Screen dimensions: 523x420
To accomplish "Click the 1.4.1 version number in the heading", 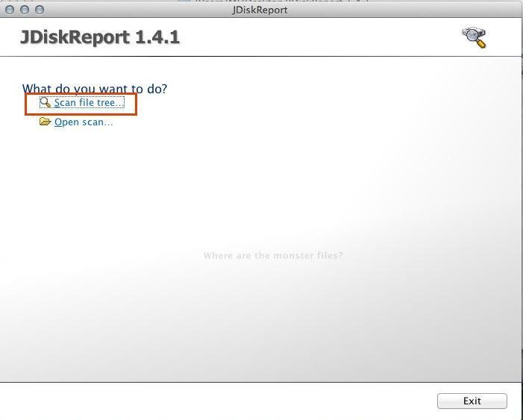I will [x=157, y=37].
